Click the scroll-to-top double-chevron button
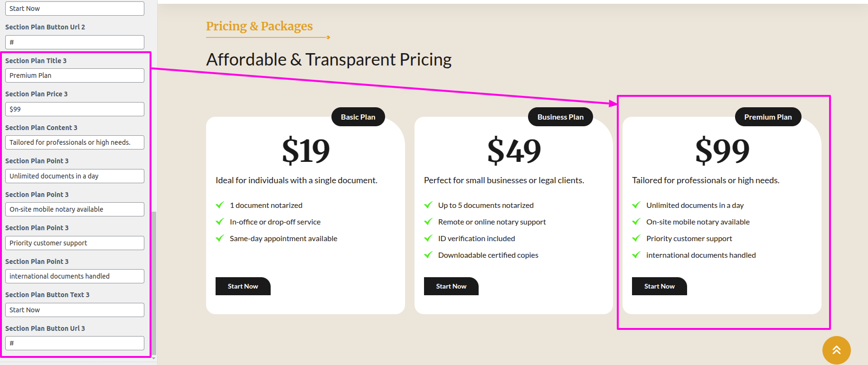 pyautogui.click(x=836, y=350)
